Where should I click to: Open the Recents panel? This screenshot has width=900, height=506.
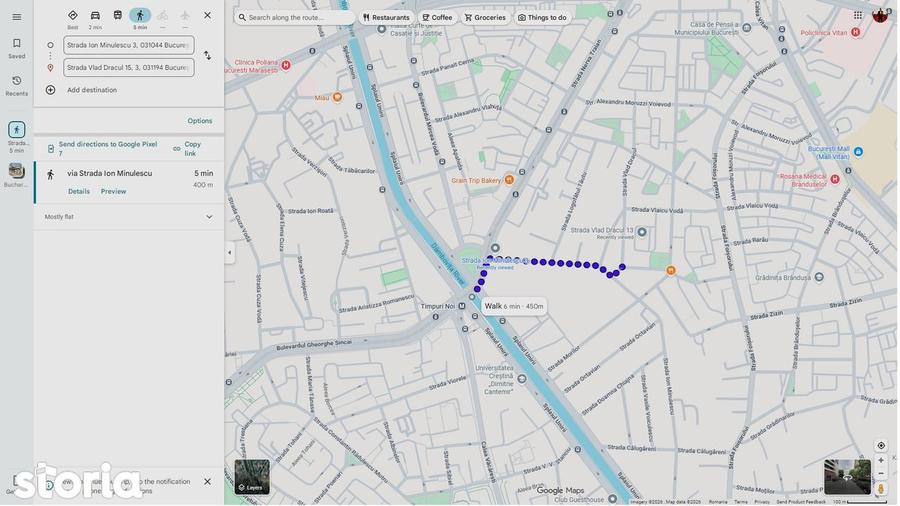point(17,85)
